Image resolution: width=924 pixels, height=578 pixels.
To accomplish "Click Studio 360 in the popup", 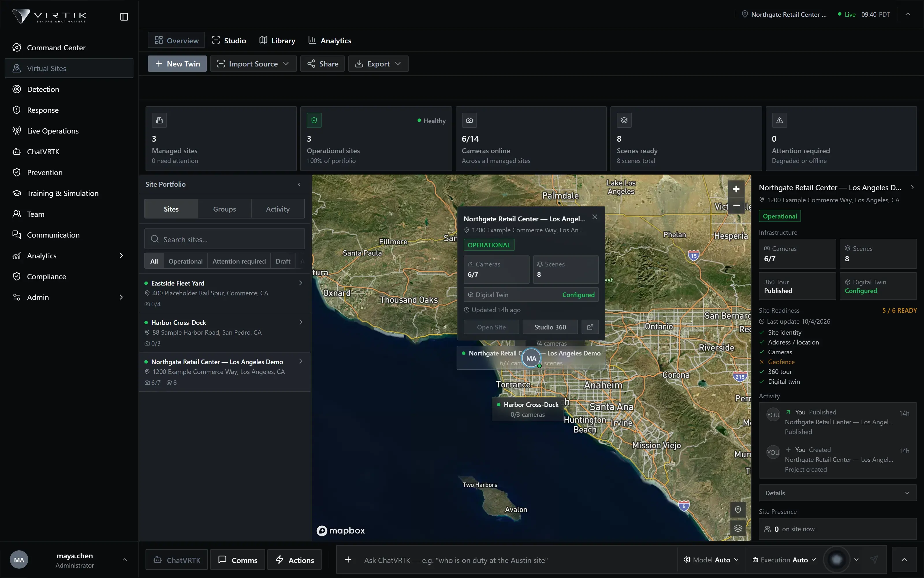I will tap(550, 327).
